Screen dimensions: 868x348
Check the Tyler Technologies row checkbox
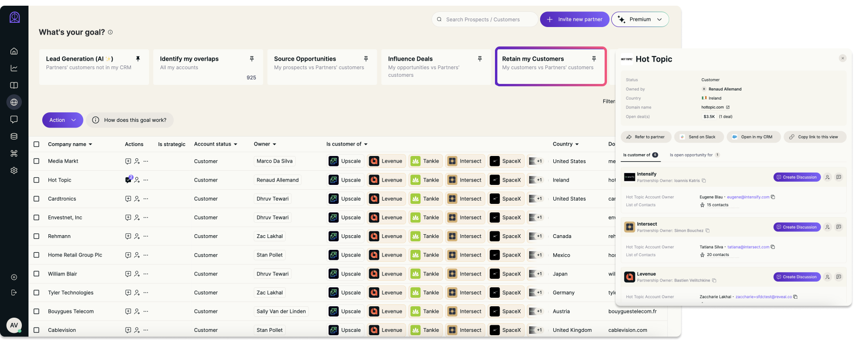[x=37, y=293]
